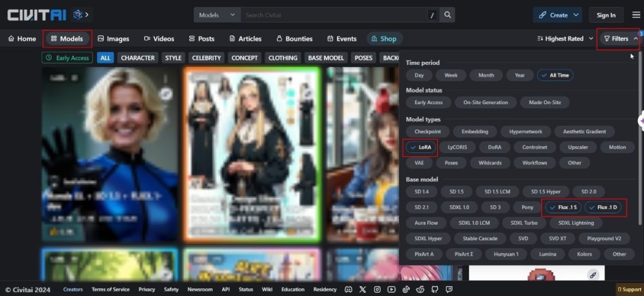Viewport: 644px width, 296px height.
Task: Click the search magnifier icon button
Action: pyautogui.click(x=448, y=15)
